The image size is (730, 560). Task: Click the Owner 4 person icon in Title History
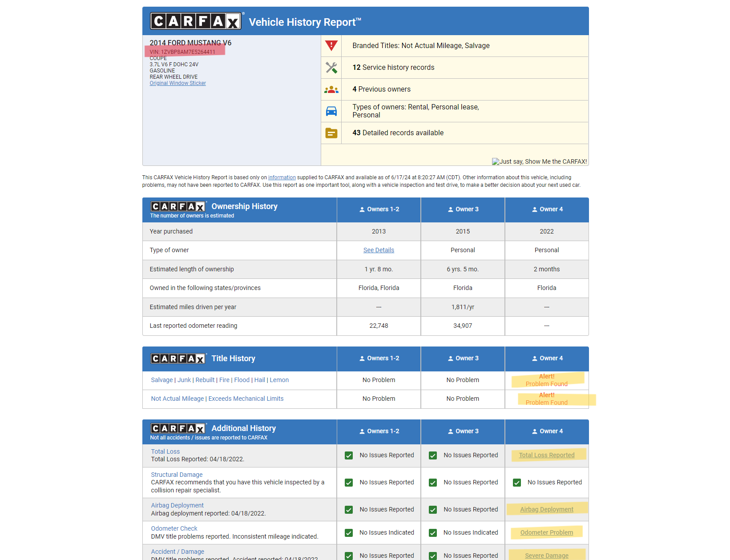click(x=535, y=359)
